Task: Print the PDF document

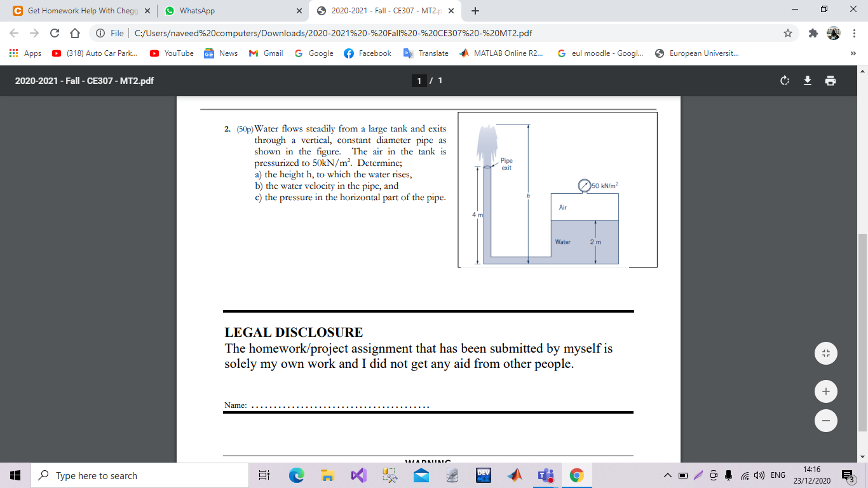Action: pyautogui.click(x=831, y=81)
